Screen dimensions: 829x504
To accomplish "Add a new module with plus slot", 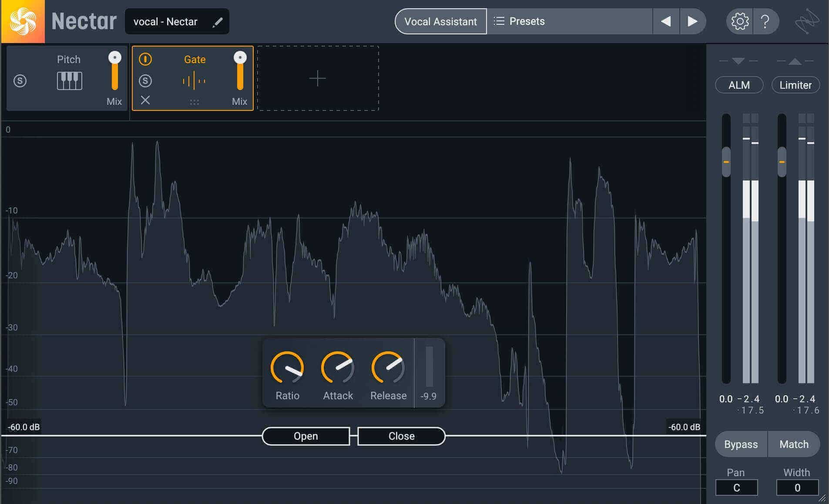I will pyautogui.click(x=318, y=78).
